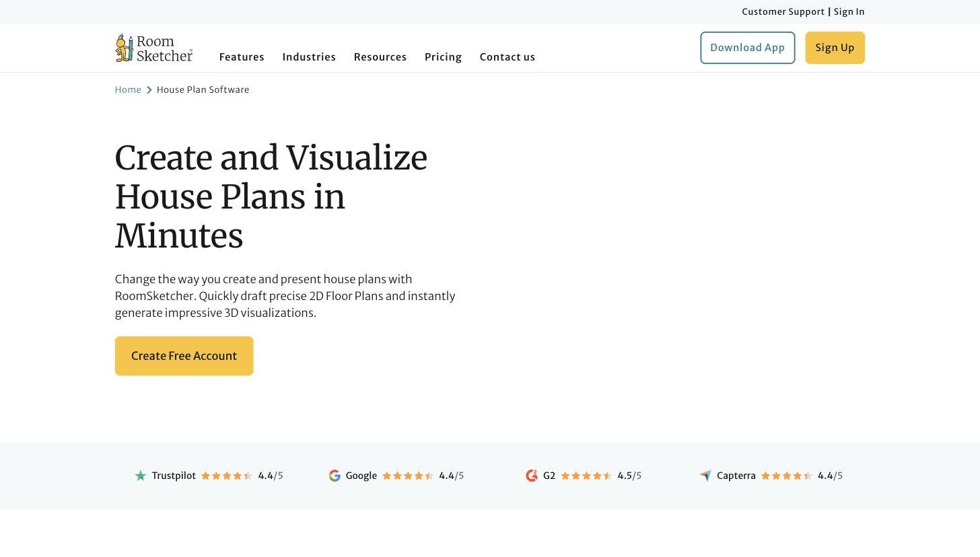Click the Sign In link
The width and height of the screenshot is (980, 557).
[x=849, y=11]
